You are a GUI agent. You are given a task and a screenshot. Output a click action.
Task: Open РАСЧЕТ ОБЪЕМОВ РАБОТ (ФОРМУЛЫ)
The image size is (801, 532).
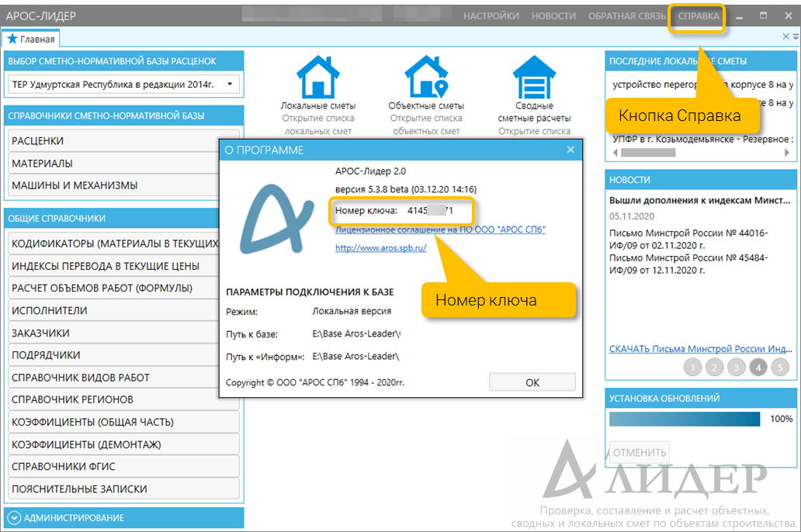coord(113,288)
